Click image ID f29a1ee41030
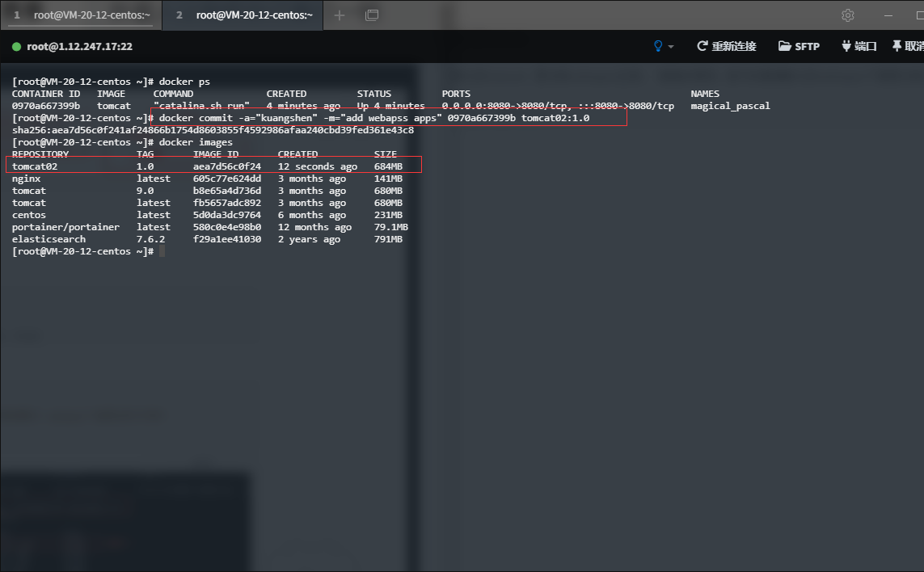Screen dimensions: 924x572 tap(227, 239)
